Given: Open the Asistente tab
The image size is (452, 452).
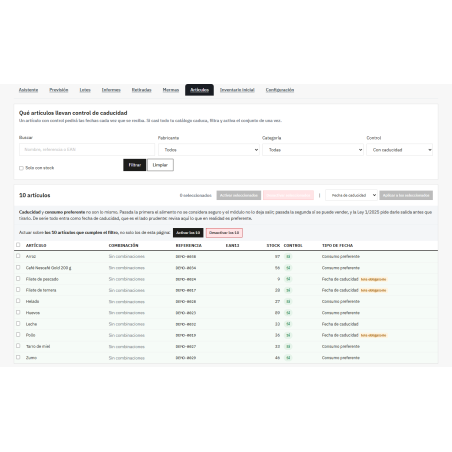Looking at the screenshot, I should [28, 90].
